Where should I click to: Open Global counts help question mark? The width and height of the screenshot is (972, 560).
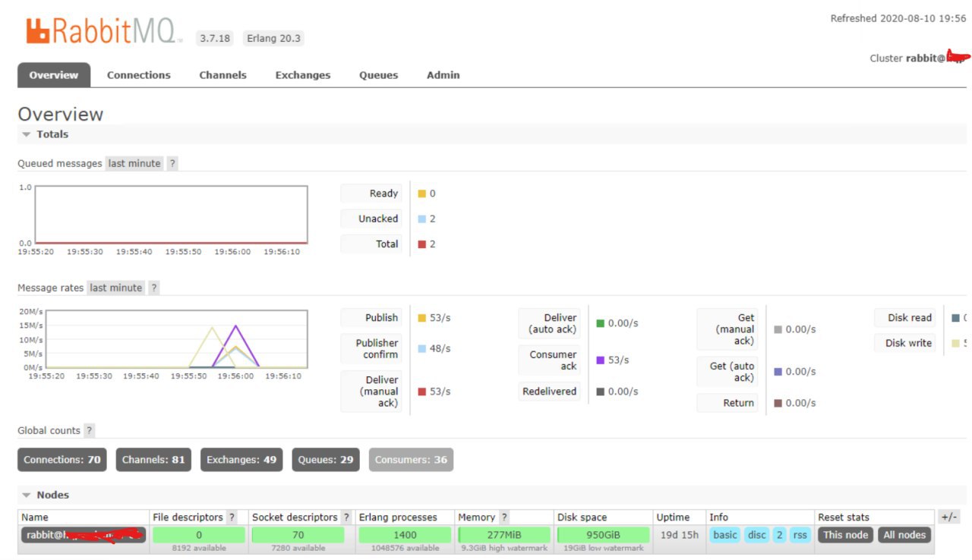point(89,430)
